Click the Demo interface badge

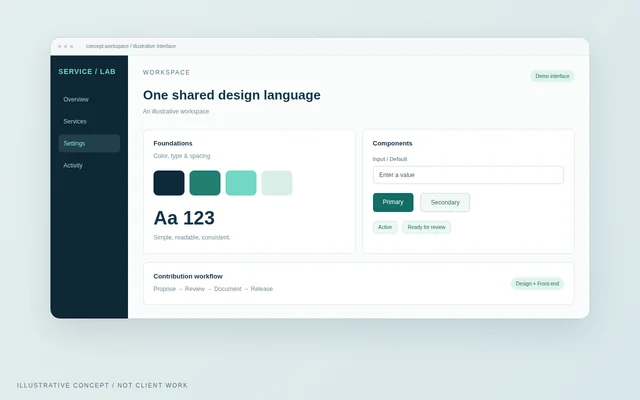click(552, 76)
